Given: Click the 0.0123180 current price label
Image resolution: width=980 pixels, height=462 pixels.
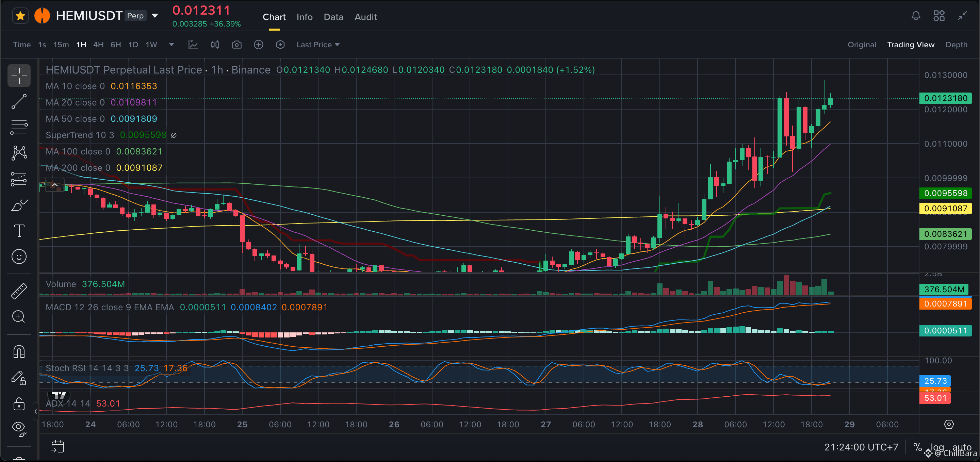Looking at the screenshot, I should [x=945, y=98].
